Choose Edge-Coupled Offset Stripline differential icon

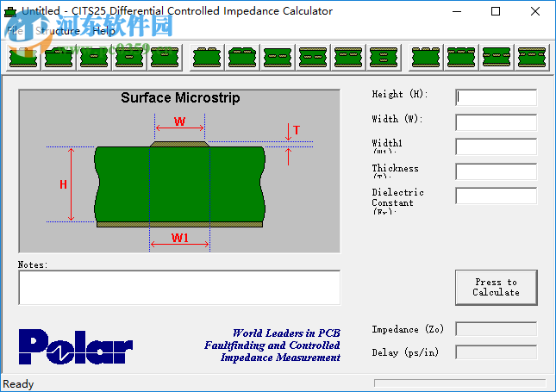tap(348, 58)
